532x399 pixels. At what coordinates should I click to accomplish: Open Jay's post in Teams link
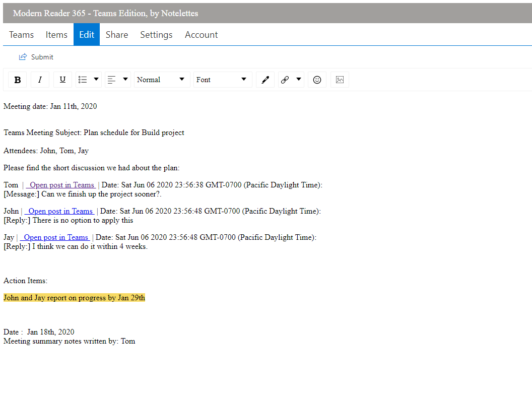[55, 237]
